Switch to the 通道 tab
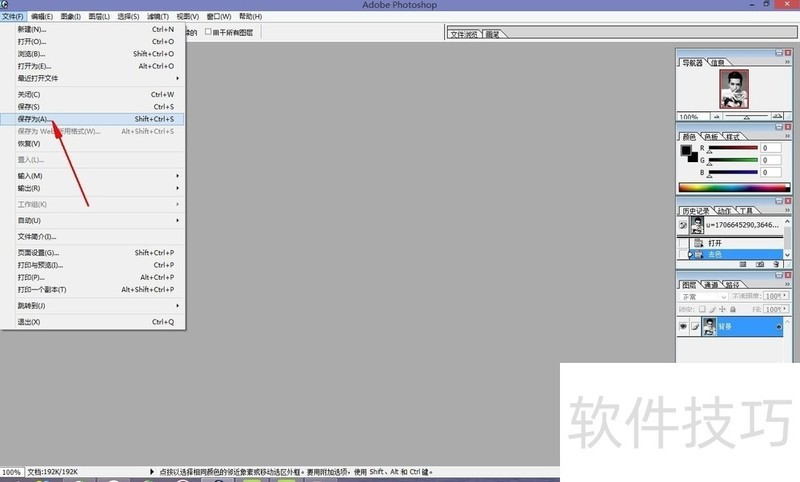The width and height of the screenshot is (800, 482). pyautogui.click(x=711, y=285)
